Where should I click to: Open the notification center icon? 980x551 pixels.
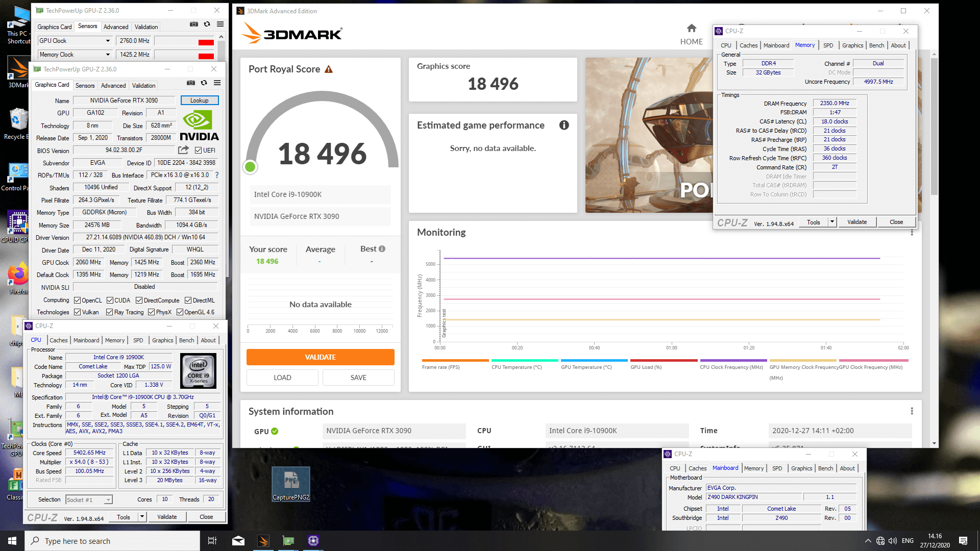click(963, 541)
